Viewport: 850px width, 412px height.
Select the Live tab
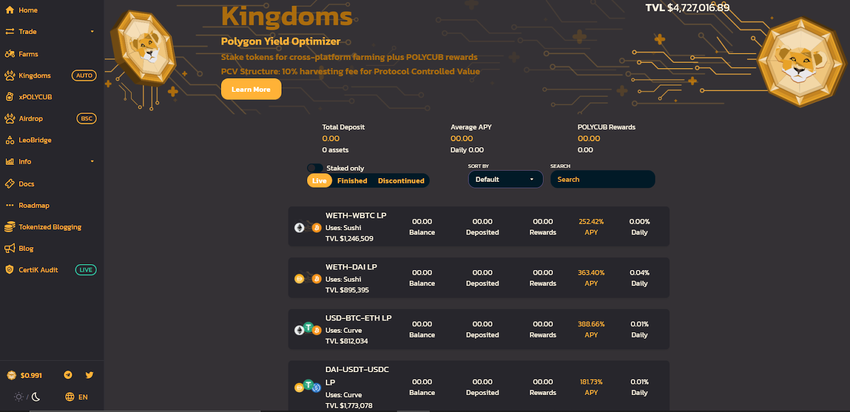[319, 181]
